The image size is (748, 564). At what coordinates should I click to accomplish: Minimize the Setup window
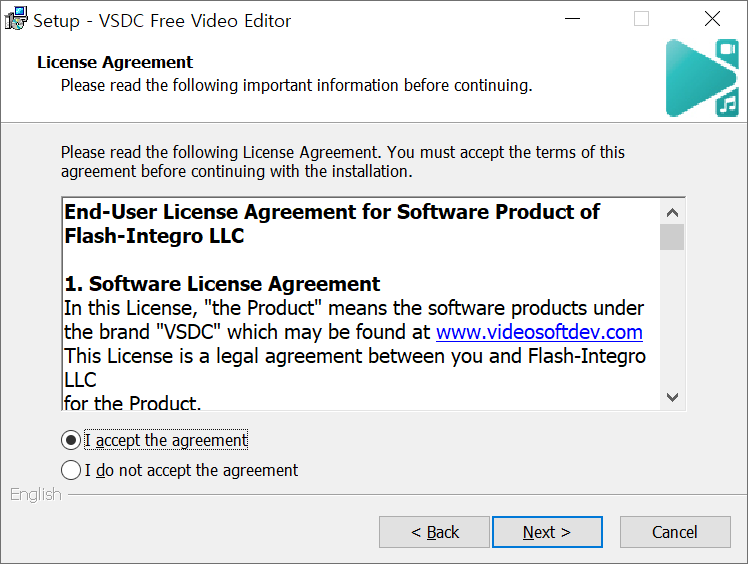click(x=572, y=19)
